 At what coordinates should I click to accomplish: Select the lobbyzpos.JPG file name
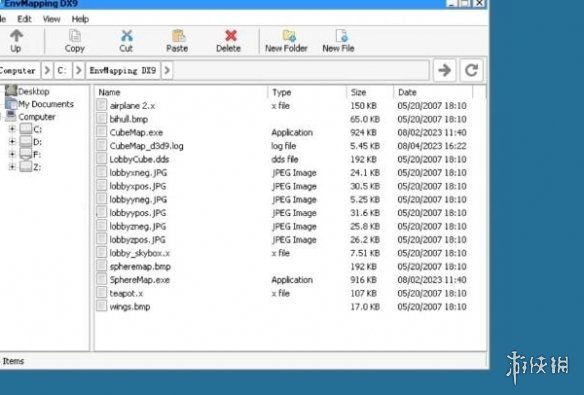click(x=137, y=240)
